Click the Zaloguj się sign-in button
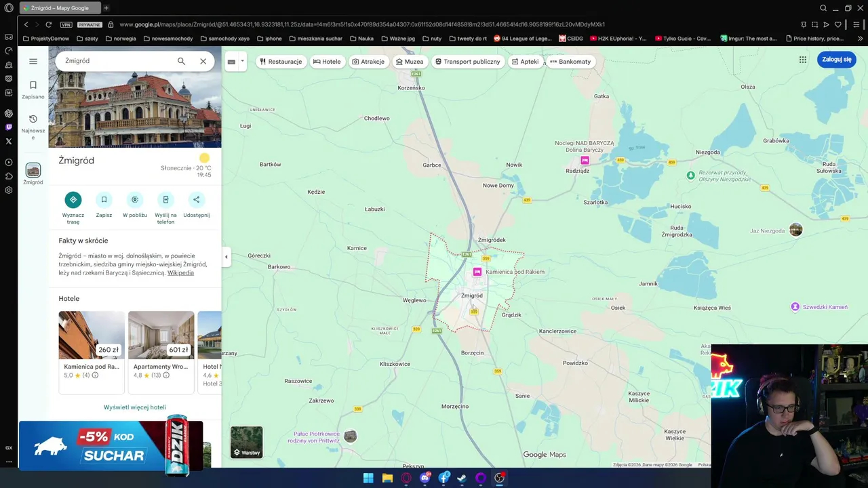Image resolution: width=868 pixels, height=488 pixels. point(837,60)
